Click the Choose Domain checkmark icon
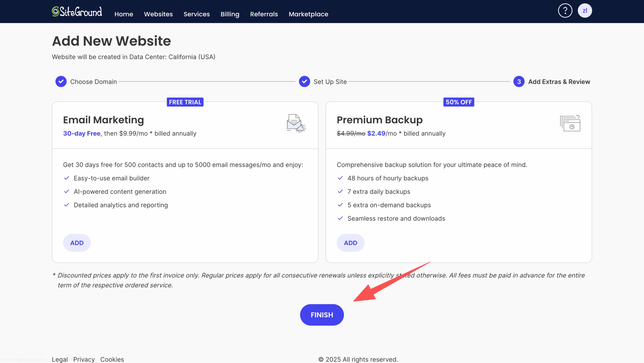Image resolution: width=644 pixels, height=363 pixels. 61,82
